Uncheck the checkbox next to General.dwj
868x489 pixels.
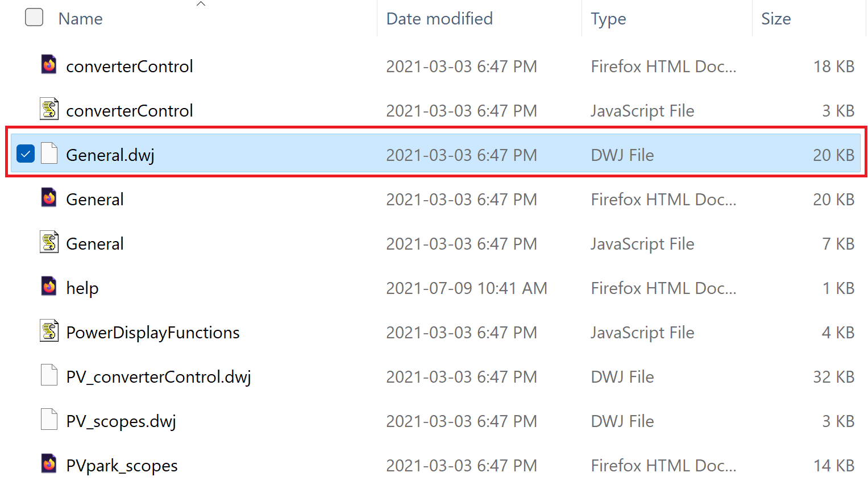tap(26, 154)
